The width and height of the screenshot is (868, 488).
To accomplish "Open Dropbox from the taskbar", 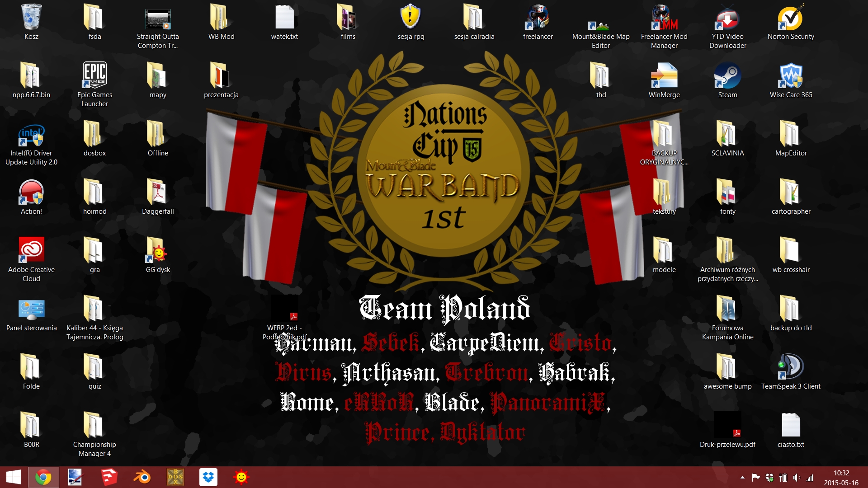I will point(208,477).
